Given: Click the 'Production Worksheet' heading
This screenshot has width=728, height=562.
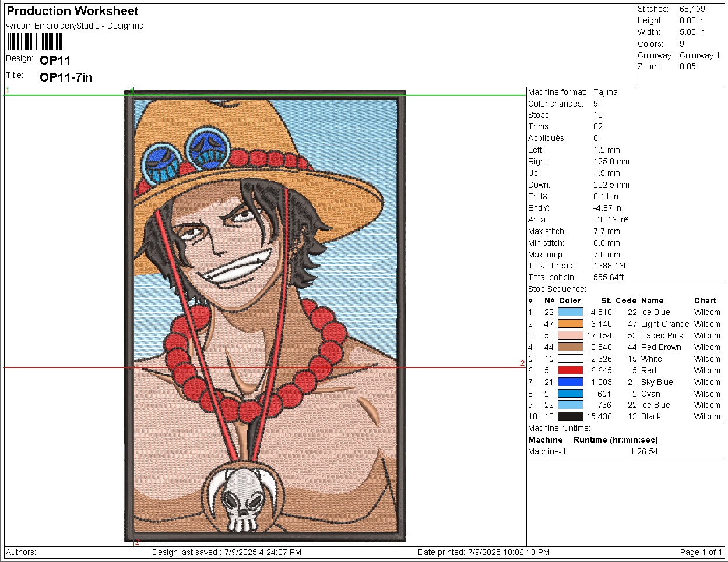Looking at the screenshot, I should pos(72,11).
